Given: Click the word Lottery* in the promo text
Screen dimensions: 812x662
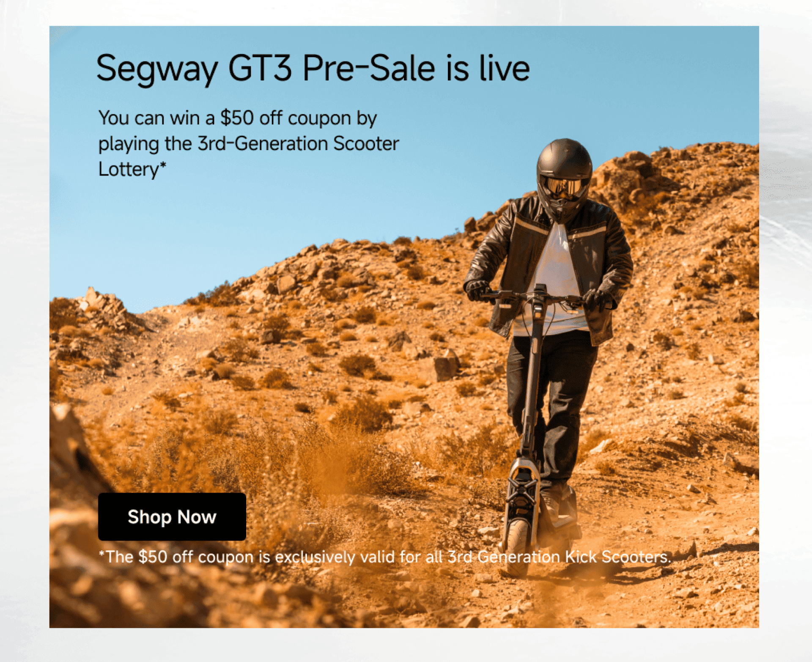Looking at the screenshot, I should click(x=132, y=169).
